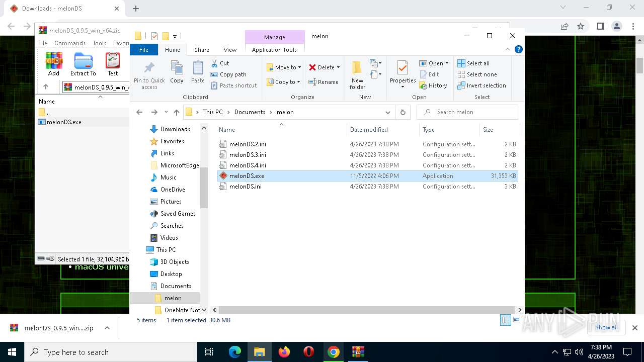The height and width of the screenshot is (362, 644).
Task: Select 3D Objects in the navigation pane
Action: coord(170,262)
